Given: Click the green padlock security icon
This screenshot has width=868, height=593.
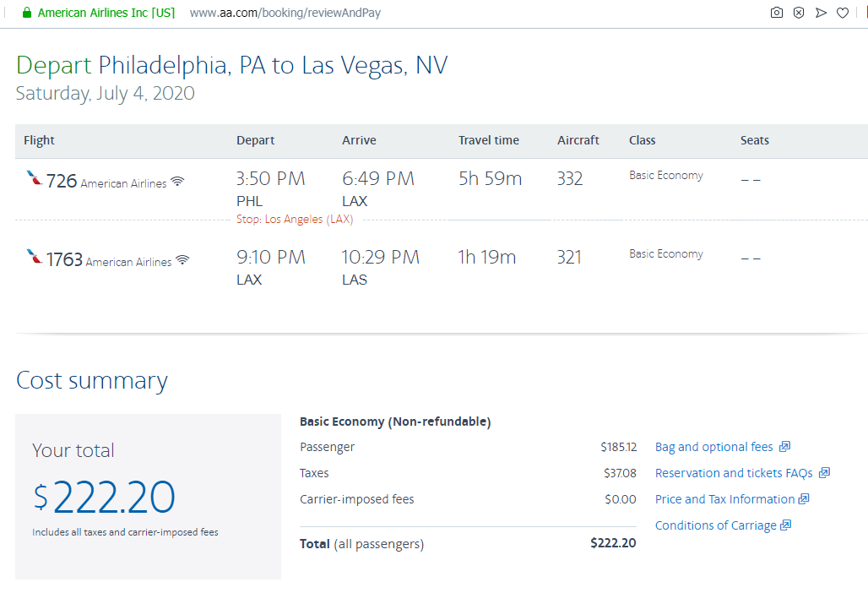Looking at the screenshot, I should coord(26,13).
